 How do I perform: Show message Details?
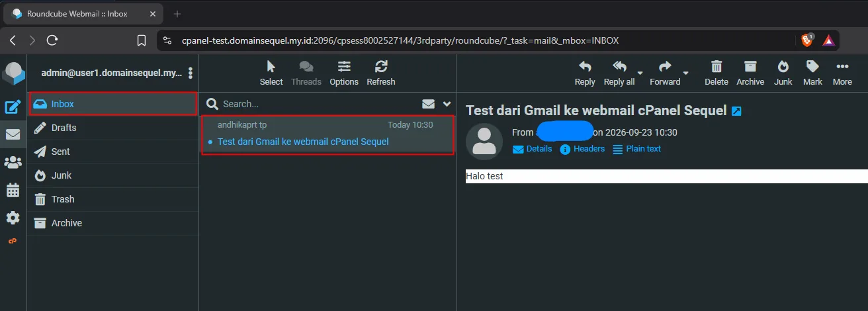[532, 149]
